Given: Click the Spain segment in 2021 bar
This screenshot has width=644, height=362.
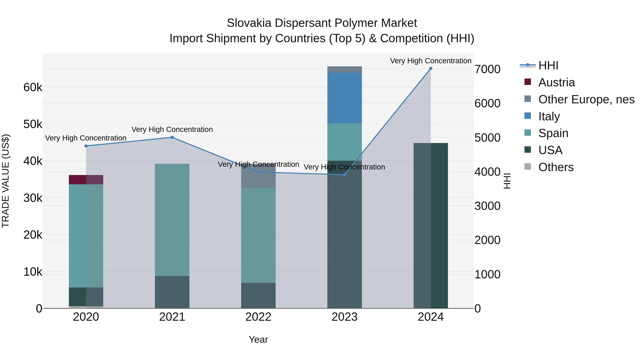Looking at the screenshot, I should (172, 220).
